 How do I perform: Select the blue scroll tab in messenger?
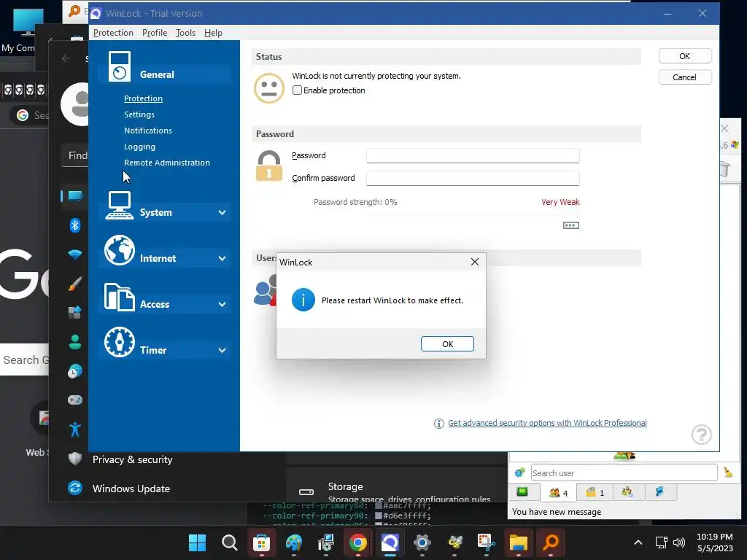click(x=659, y=492)
